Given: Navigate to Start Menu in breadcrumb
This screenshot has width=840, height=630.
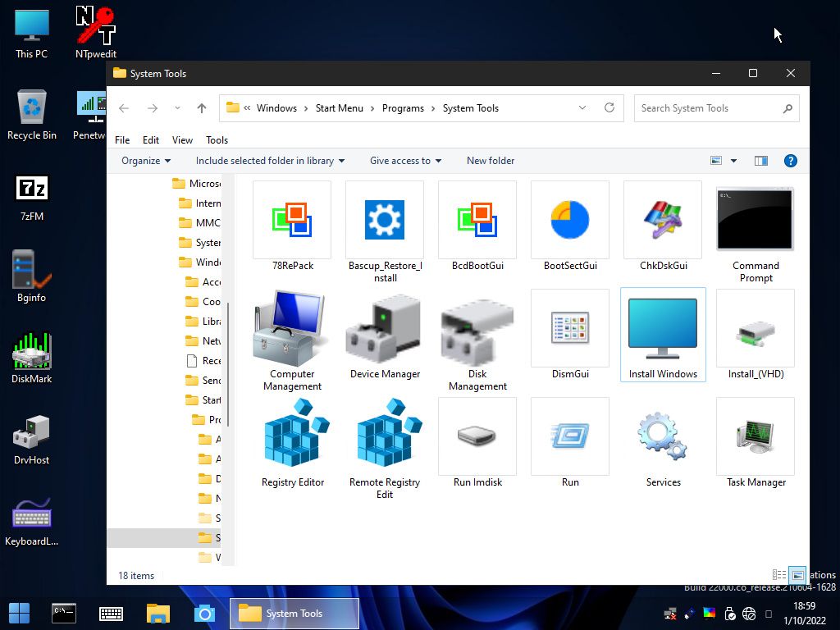Looking at the screenshot, I should (x=339, y=108).
